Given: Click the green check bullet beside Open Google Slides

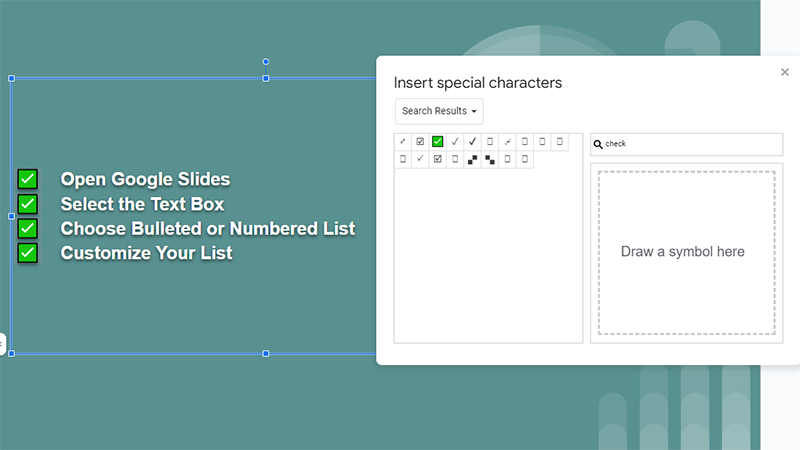Looking at the screenshot, I should [28, 179].
